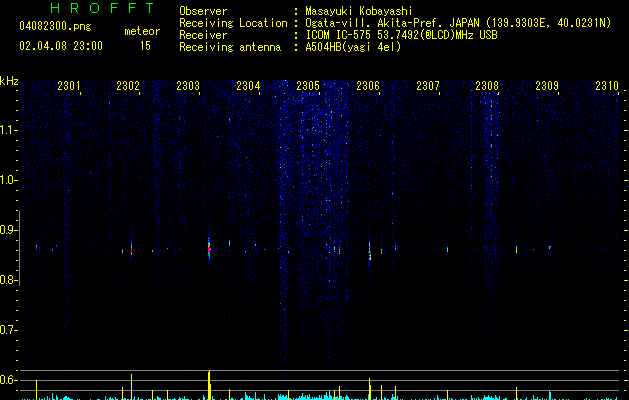The width and height of the screenshot is (629, 400).
Task: Click the timestamp 02.04.08 23:00
Action: (x=61, y=46)
